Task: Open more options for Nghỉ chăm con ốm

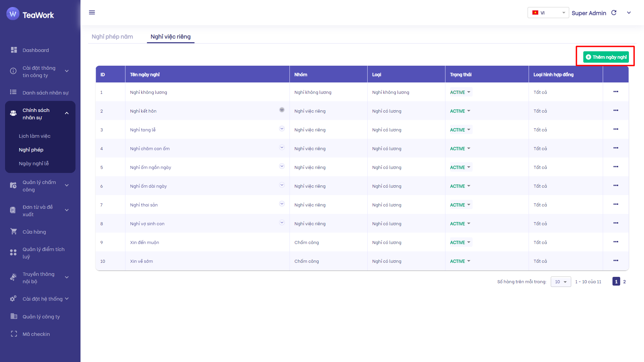Action: [616, 148]
